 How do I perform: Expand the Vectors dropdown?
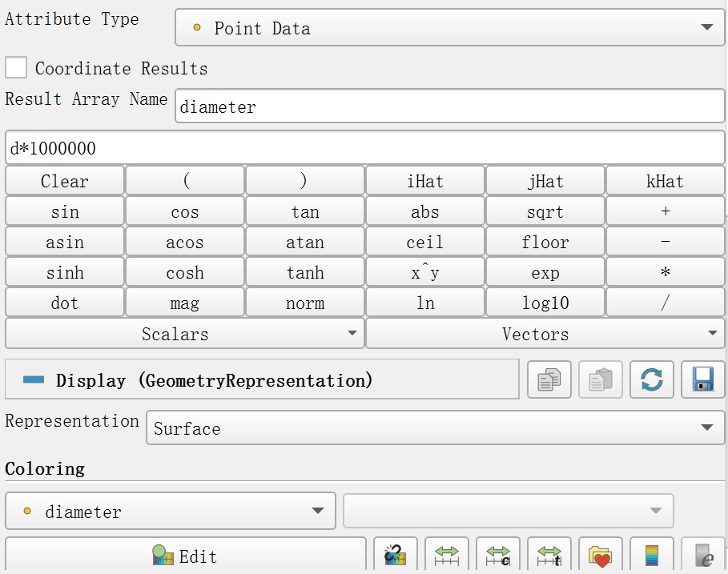pyautogui.click(x=545, y=333)
